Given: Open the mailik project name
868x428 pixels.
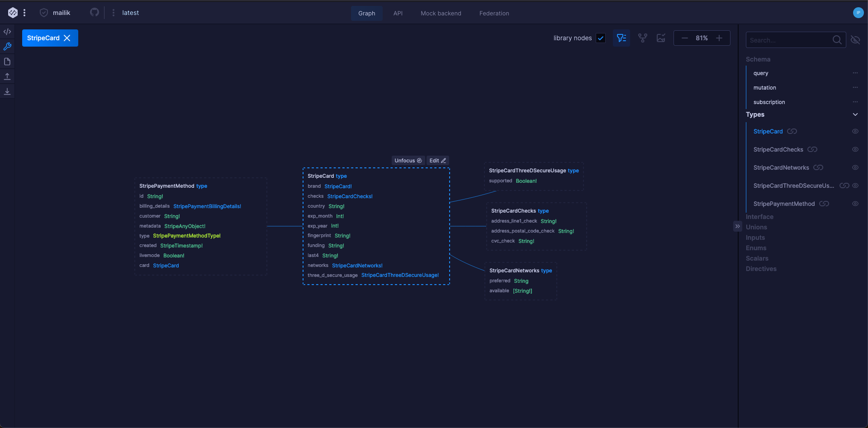Looking at the screenshot, I should pos(62,13).
